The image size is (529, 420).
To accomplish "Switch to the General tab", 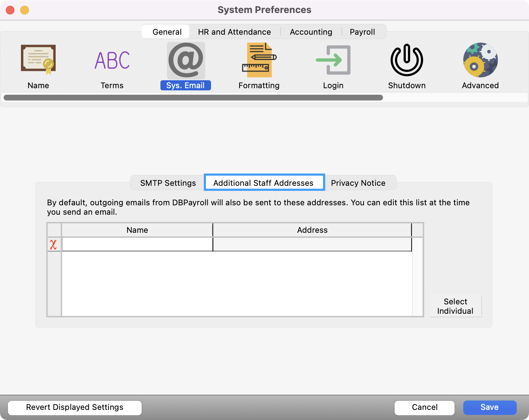I will tap(167, 32).
